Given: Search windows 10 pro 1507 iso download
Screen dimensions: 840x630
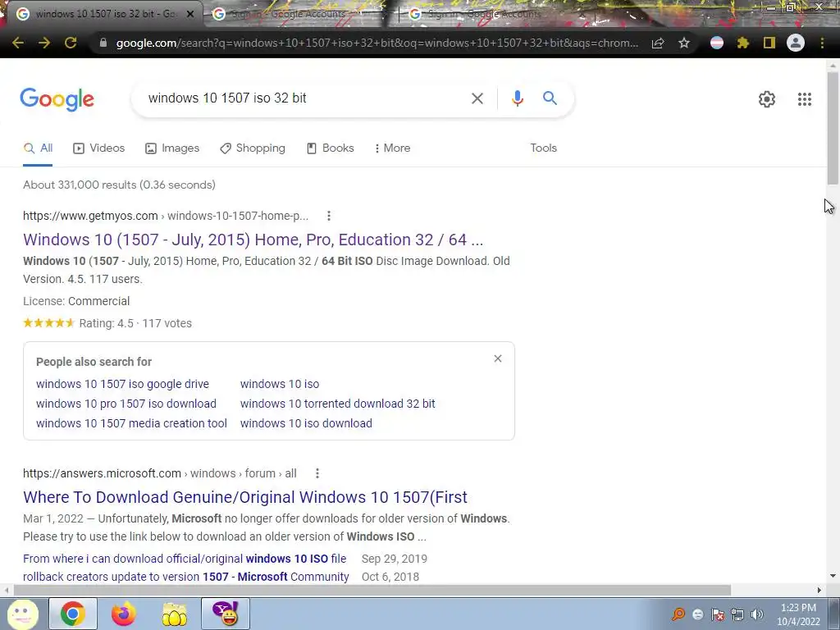Looking at the screenshot, I should [x=126, y=404].
